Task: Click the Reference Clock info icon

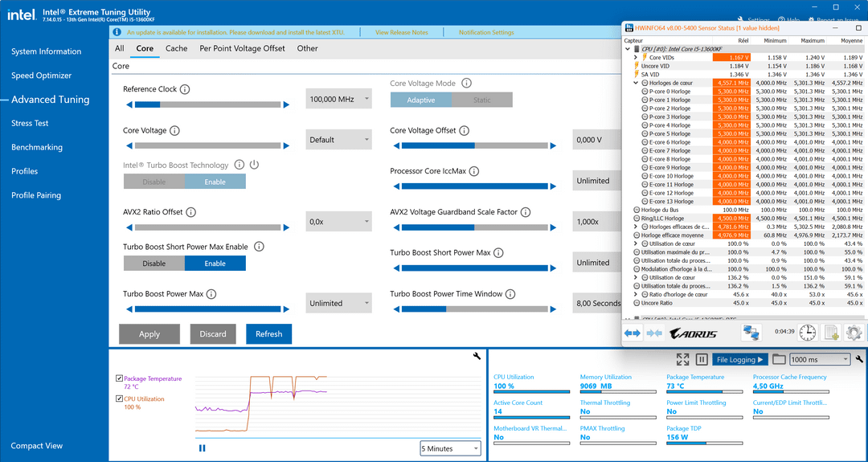Action: [x=185, y=89]
